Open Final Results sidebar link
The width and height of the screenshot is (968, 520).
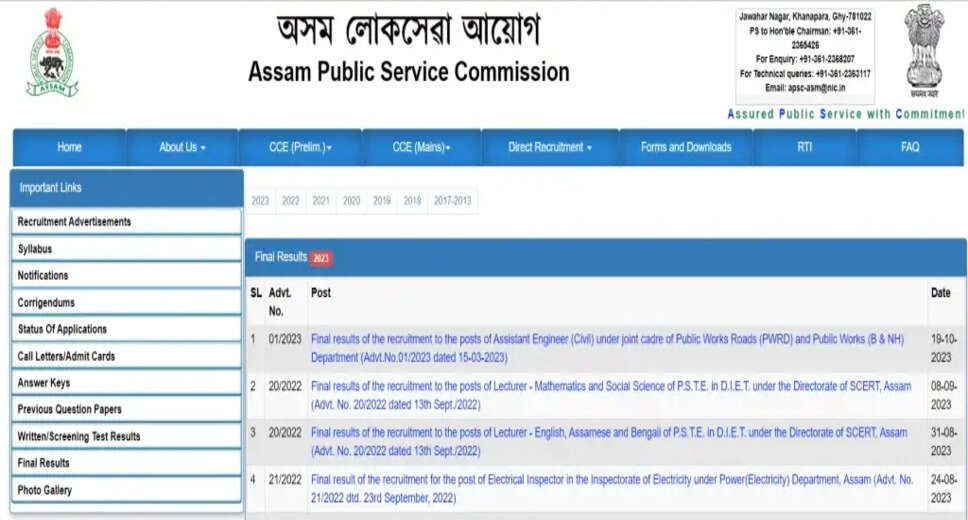tap(127, 463)
